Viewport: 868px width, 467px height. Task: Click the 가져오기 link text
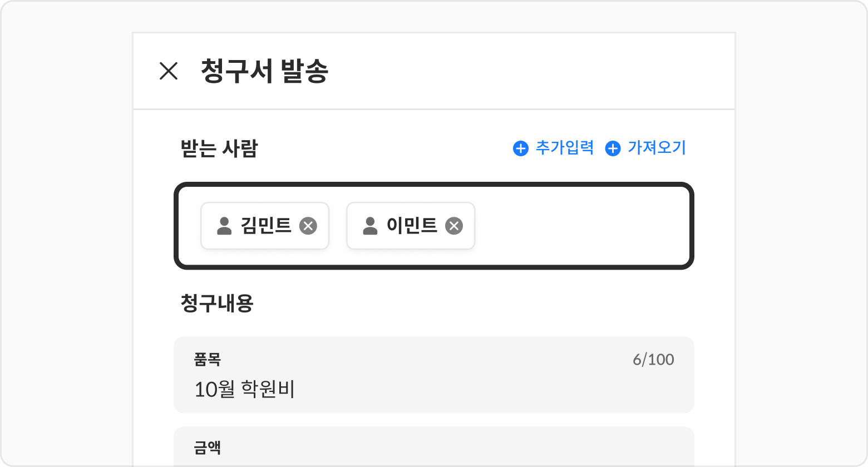(x=657, y=148)
